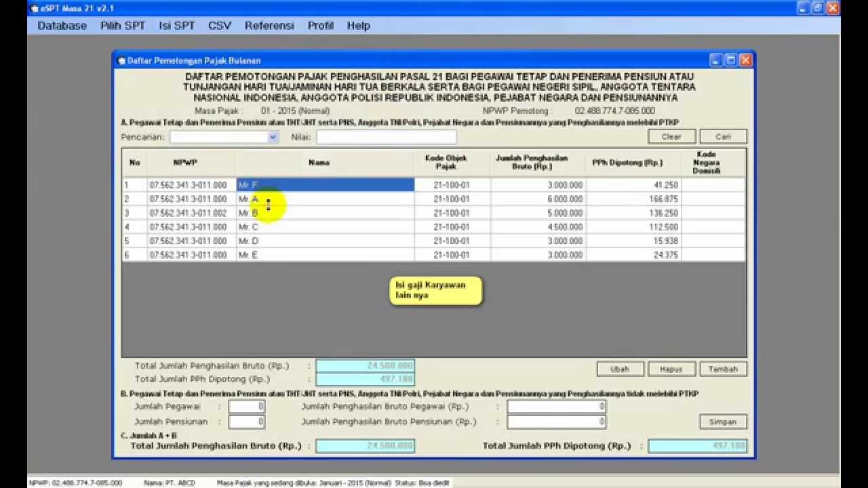Click the row number 4 cell
The image size is (868, 488).
[x=134, y=227]
